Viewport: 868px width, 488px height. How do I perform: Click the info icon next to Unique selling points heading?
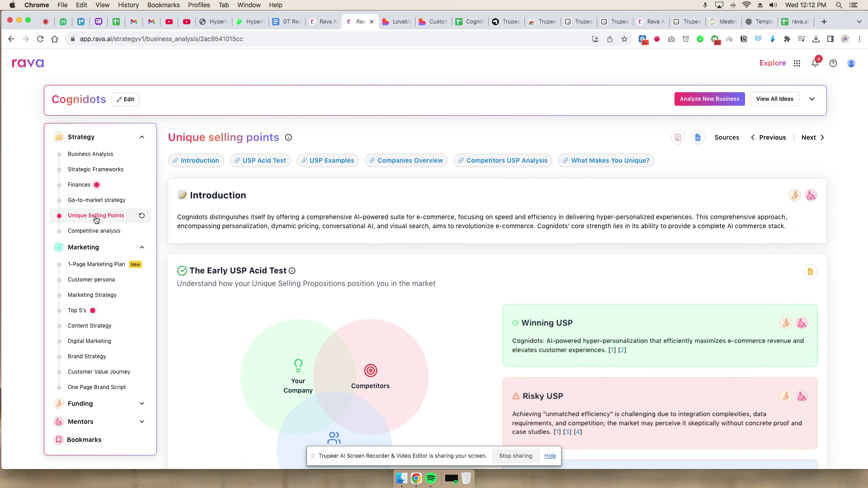pos(289,137)
